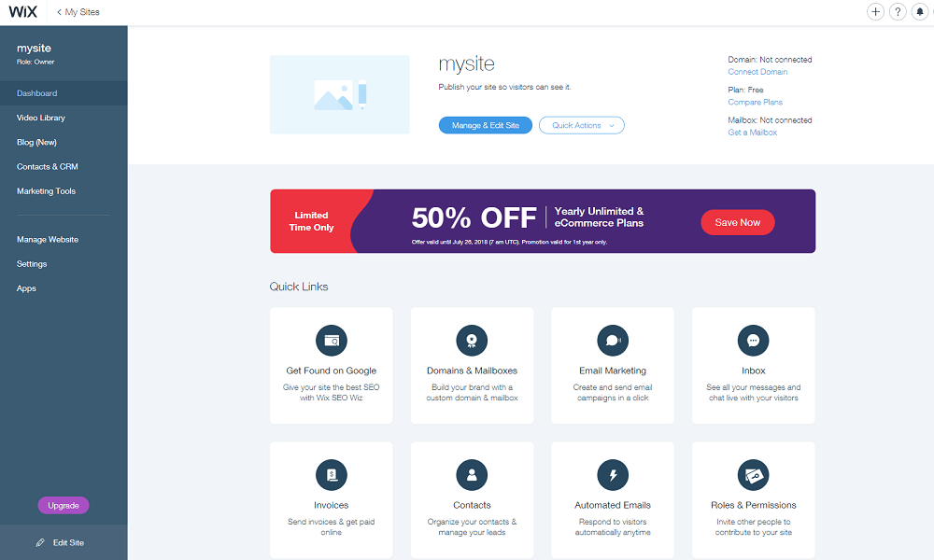Image resolution: width=934 pixels, height=560 pixels.
Task: Expand the Quick Actions dropdown
Action: coord(581,126)
